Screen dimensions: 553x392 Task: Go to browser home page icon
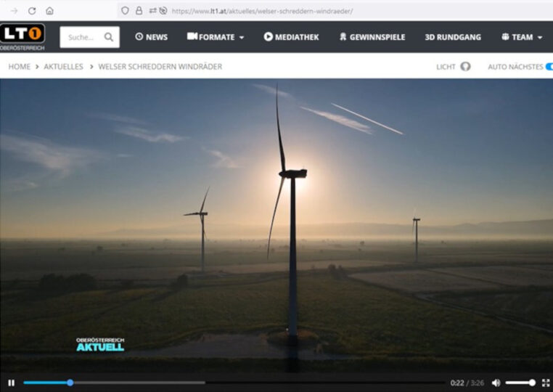(49, 11)
